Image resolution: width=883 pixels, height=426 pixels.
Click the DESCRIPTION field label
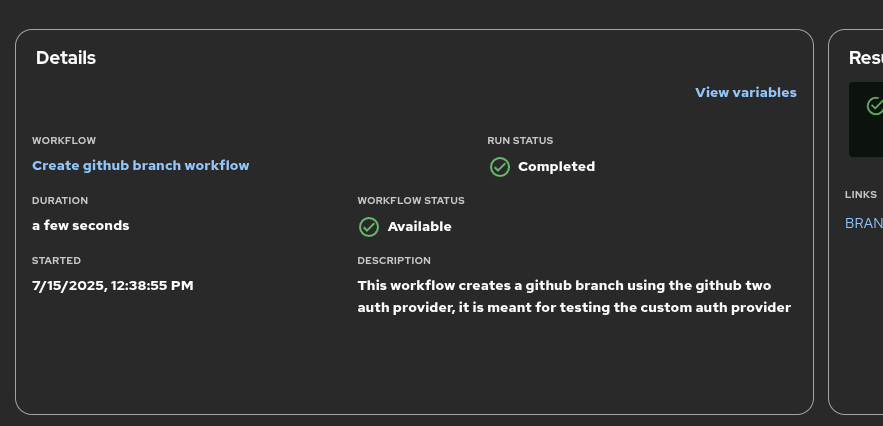394,261
